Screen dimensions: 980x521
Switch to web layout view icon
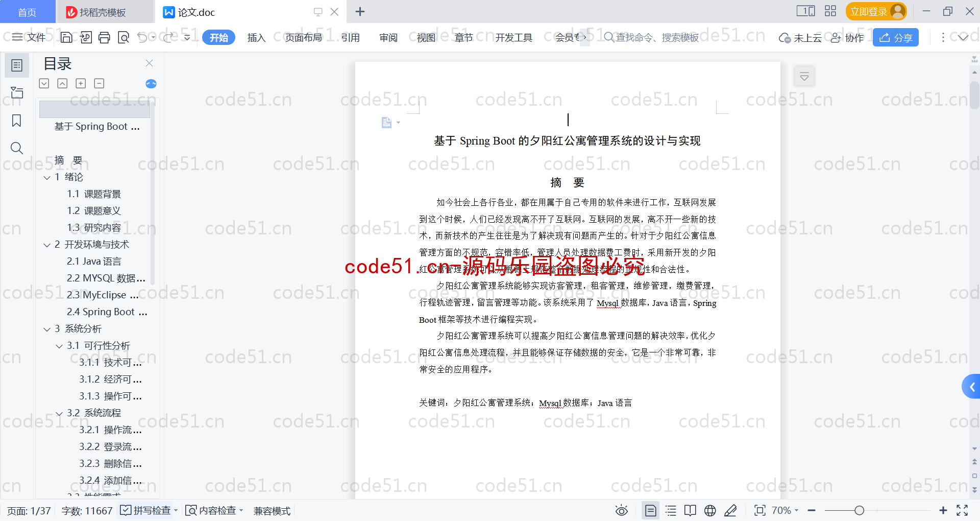(710, 510)
